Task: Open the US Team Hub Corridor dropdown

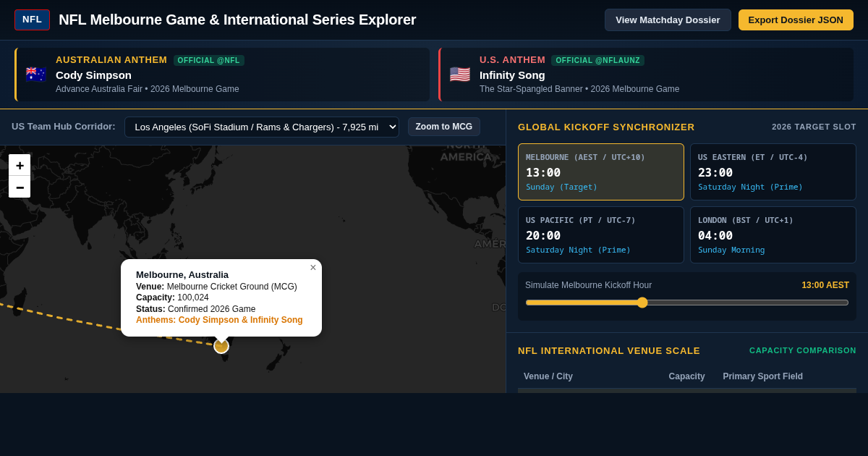Action: pyautogui.click(x=262, y=127)
